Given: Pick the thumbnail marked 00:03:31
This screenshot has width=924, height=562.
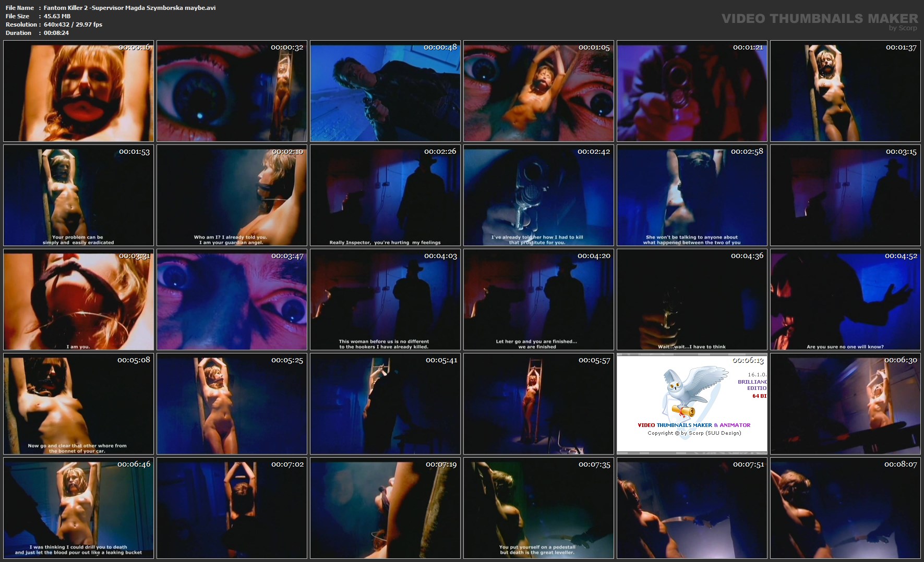Looking at the screenshot, I should 79,300.
